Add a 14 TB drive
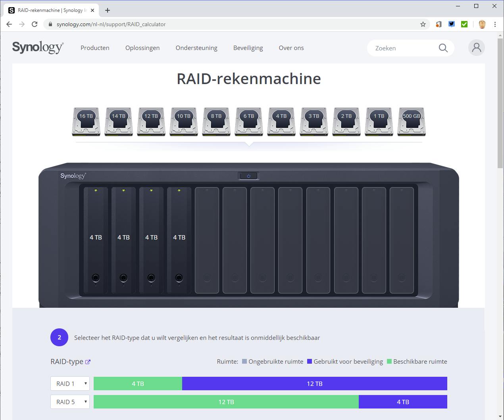 pyautogui.click(x=119, y=121)
